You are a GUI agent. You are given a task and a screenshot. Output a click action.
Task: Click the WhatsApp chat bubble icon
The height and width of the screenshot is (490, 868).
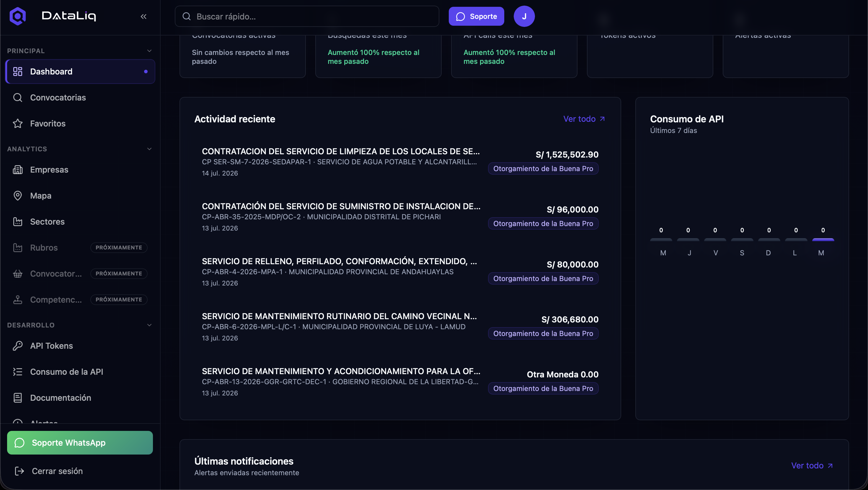pyautogui.click(x=19, y=442)
